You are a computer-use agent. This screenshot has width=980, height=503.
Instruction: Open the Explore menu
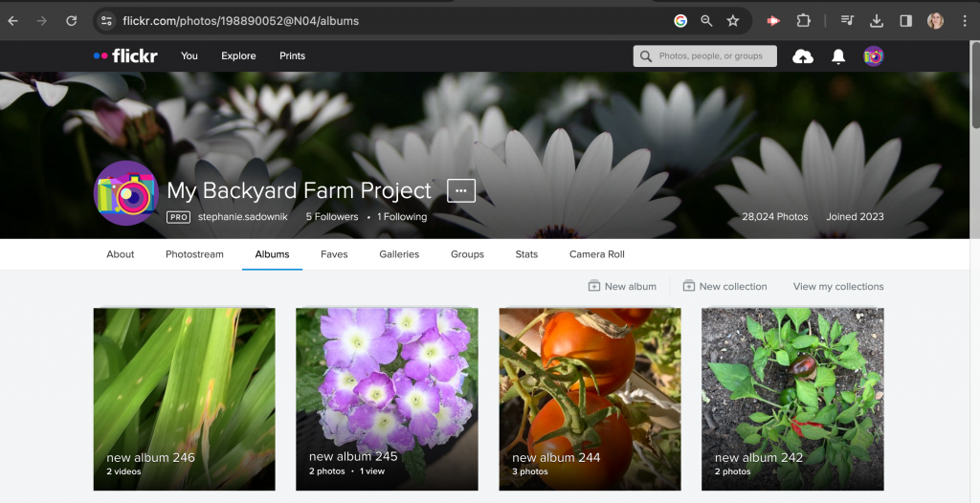click(x=238, y=55)
